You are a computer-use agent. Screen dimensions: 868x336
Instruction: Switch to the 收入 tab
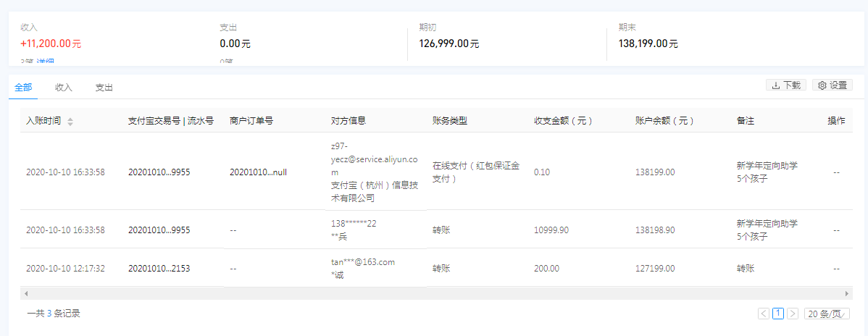[x=64, y=88]
